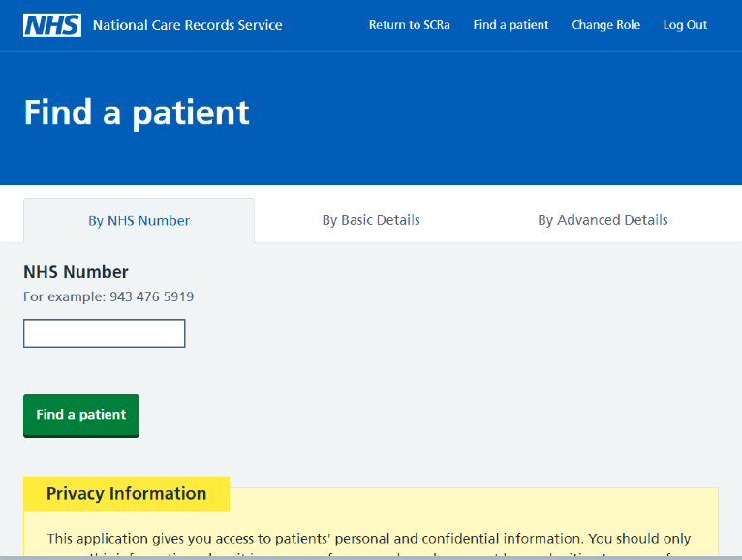Image resolution: width=742 pixels, height=560 pixels.
Task: Open the National Care Records Service title link
Action: [x=187, y=25]
